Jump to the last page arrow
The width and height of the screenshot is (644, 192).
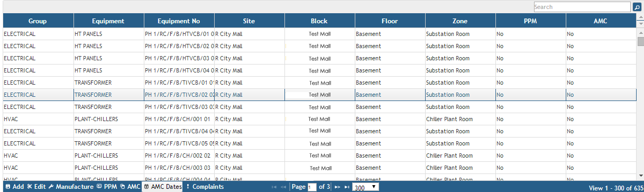pyautogui.click(x=347, y=187)
